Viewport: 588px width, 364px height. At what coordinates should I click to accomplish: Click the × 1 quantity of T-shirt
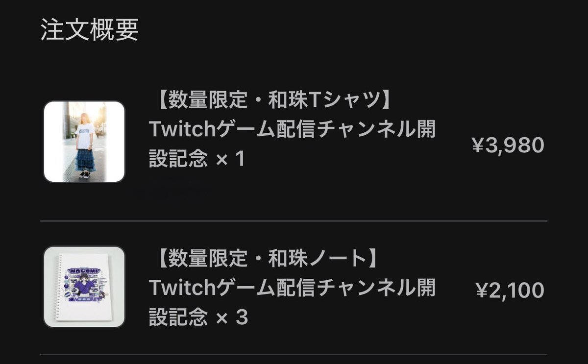click(230, 159)
